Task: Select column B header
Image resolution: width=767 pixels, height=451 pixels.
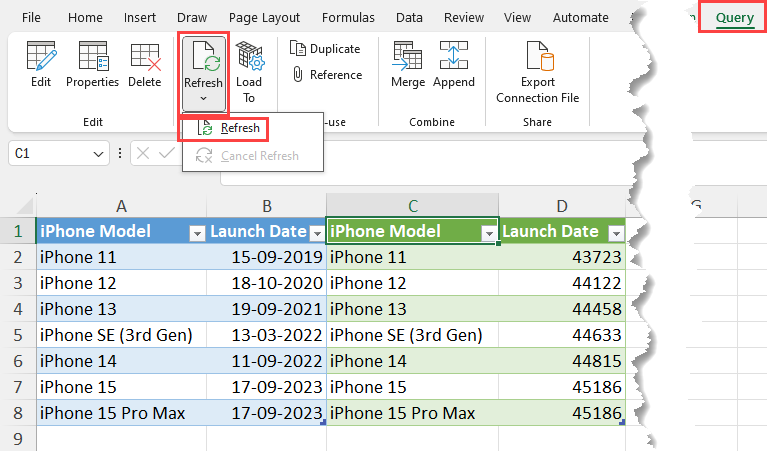Action: (267, 206)
